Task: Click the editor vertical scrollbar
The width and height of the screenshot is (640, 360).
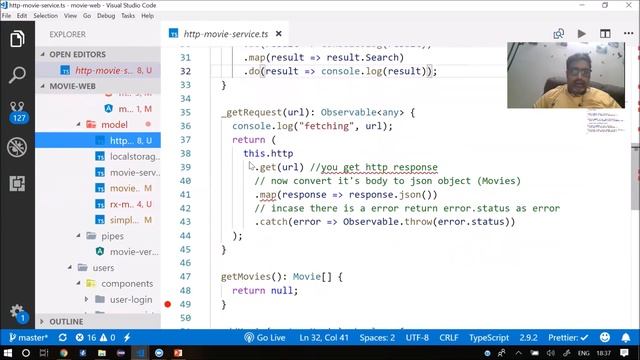Action: pos(636,177)
